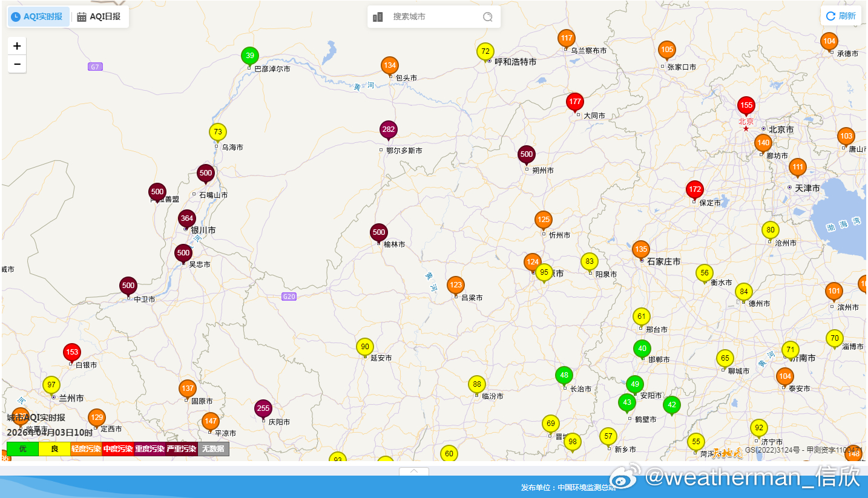Select the 500 marker at 榆林市
The image size is (868, 498).
[x=379, y=232]
